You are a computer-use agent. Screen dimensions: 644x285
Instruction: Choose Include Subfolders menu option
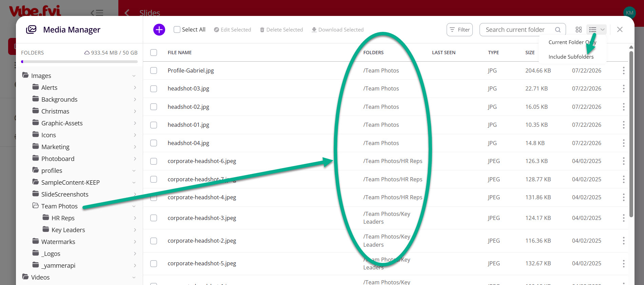pyautogui.click(x=571, y=57)
